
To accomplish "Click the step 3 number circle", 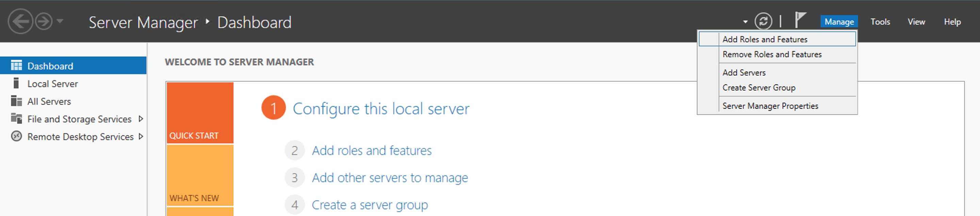I will tap(294, 178).
